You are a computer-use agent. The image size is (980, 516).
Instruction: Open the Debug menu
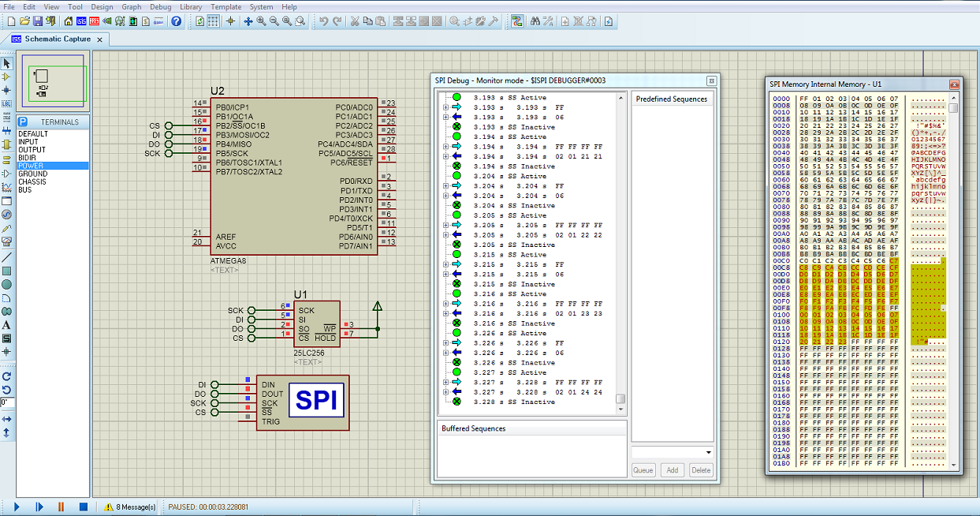tap(160, 6)
